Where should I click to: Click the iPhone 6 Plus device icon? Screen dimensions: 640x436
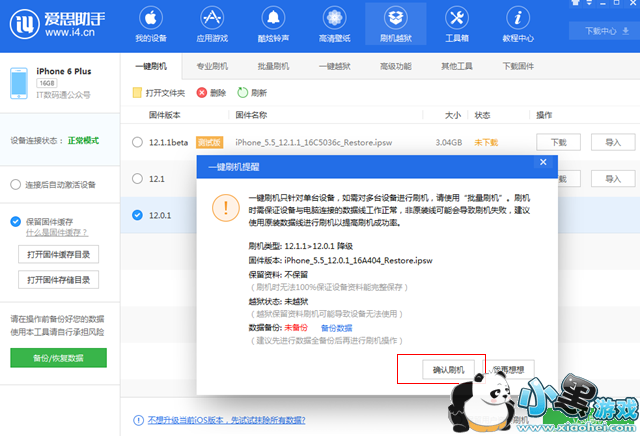(x=19, y=83)
